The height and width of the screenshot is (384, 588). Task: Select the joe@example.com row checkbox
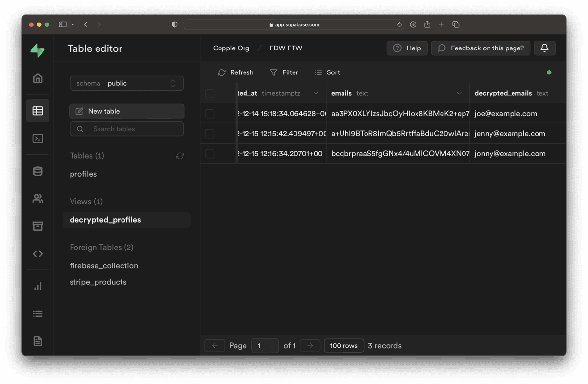(x=210, y=114)
